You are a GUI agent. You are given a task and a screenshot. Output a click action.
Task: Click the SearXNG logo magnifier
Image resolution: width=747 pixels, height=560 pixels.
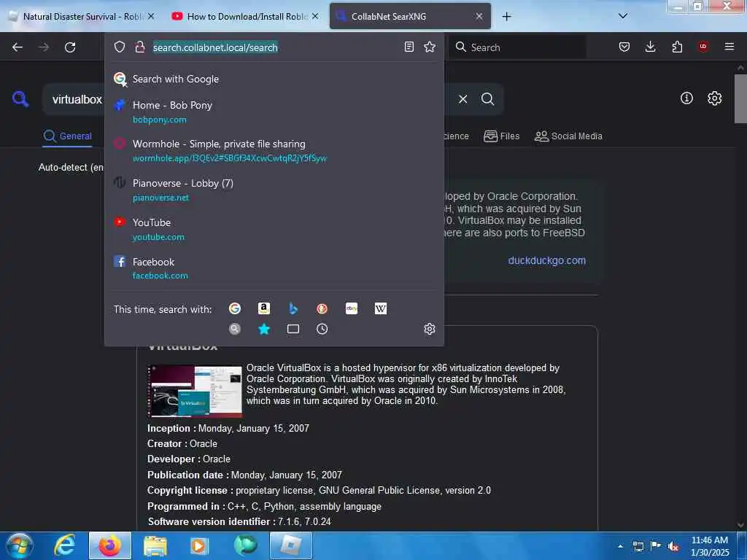pos(20,99)
